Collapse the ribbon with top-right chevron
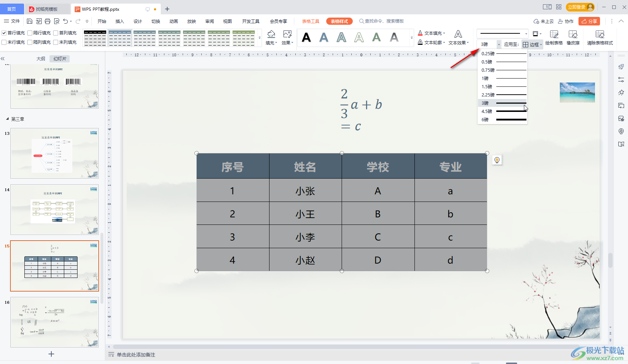This screenshot has height=364, width=628. 621,21
